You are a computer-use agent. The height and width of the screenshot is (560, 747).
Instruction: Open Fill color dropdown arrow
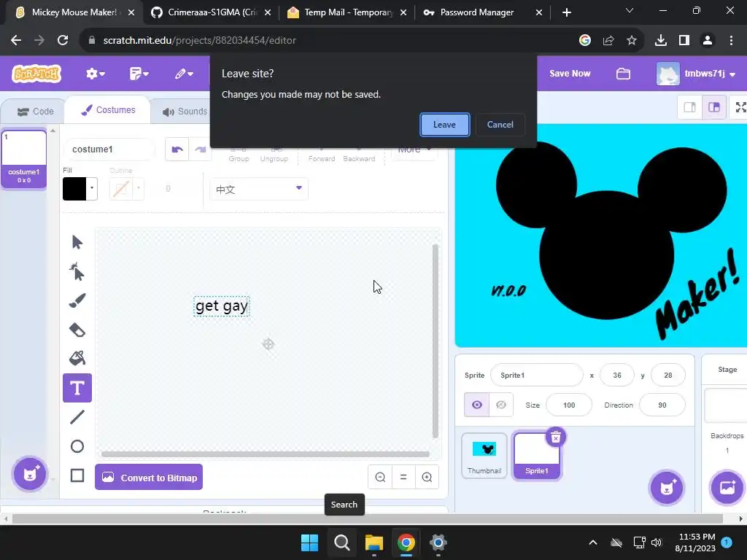(92, 189)
